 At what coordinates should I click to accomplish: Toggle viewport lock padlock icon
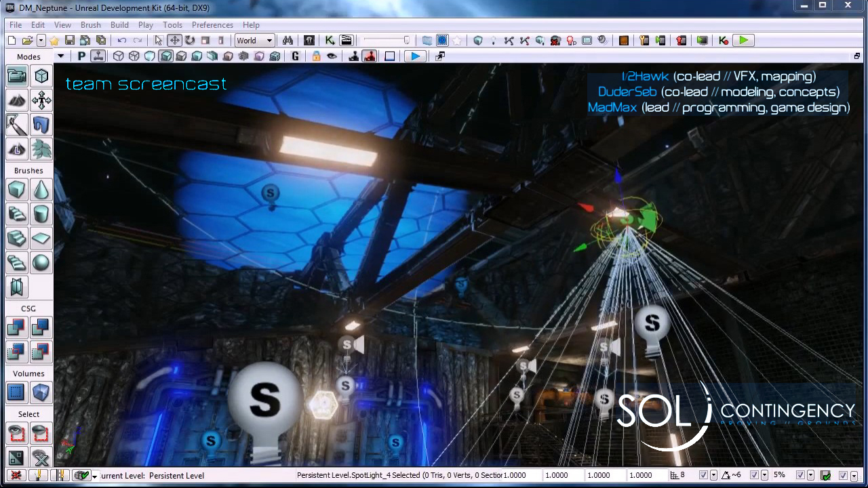316,56
